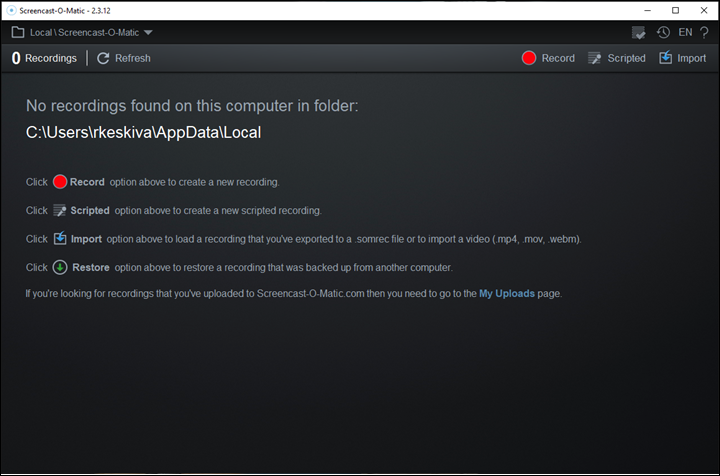Click the red Record icon in toolbar
Screen dimensions: 720x476
coord(529,58)
